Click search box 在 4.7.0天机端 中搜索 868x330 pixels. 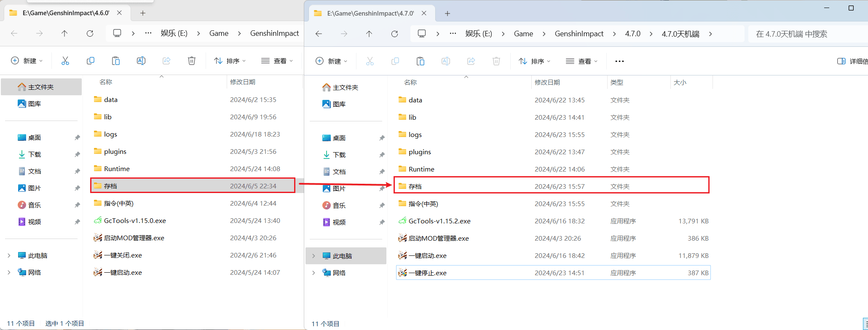tap(808, 34)
